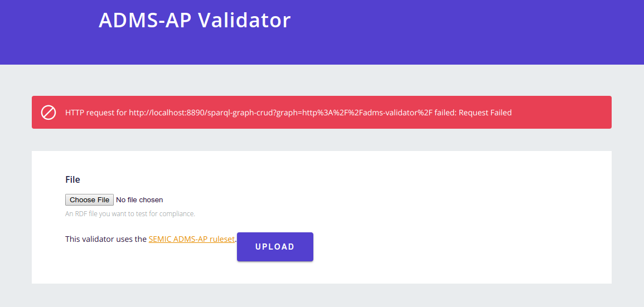Click the word ADMS-AP in page title
Screen dimensions: 644x307
(144, 20)
